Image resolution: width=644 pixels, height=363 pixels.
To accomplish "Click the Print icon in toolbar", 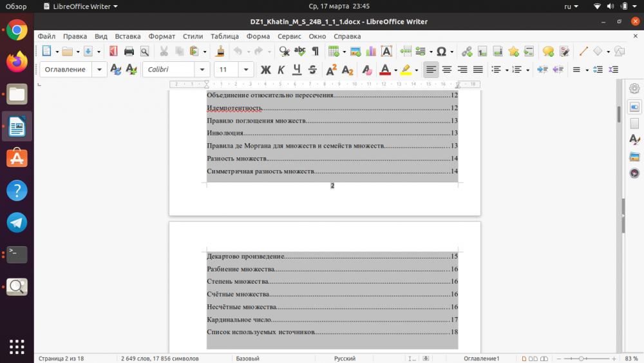I will point(129,52).
